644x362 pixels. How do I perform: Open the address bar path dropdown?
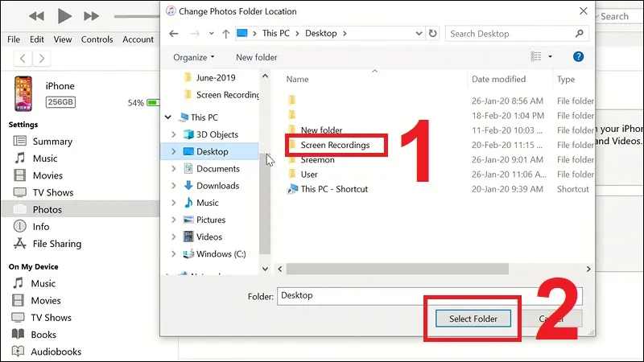(419, 33)
